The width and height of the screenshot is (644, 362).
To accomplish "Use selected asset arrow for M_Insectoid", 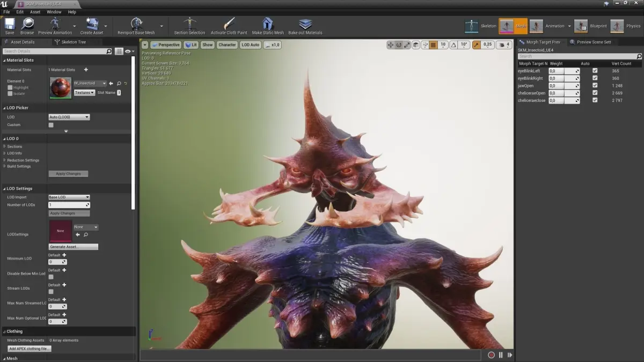I will [x=111, y=84].
